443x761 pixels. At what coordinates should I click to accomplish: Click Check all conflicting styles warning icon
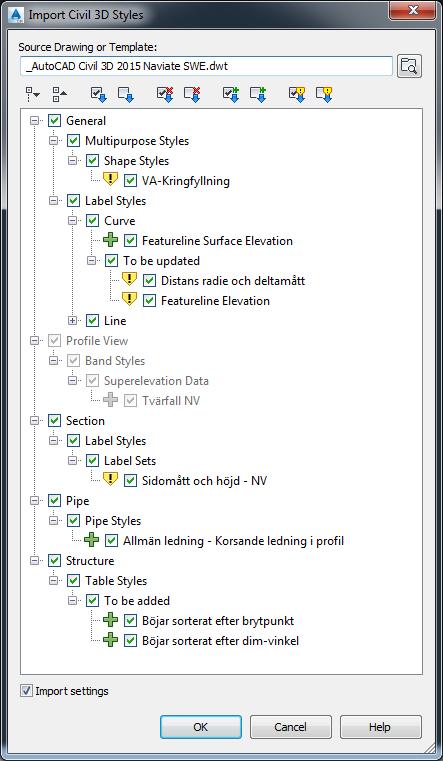(297, 94)
